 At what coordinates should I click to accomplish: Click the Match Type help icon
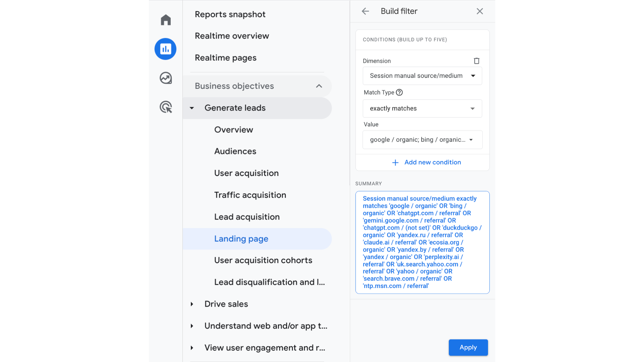(x=399, y=93)
